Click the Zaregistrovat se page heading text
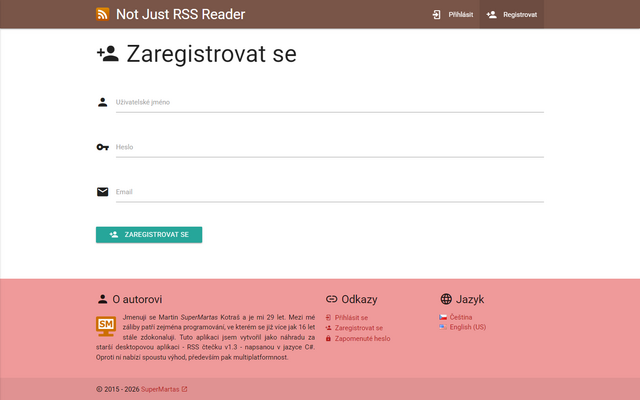 coord(211,54)
